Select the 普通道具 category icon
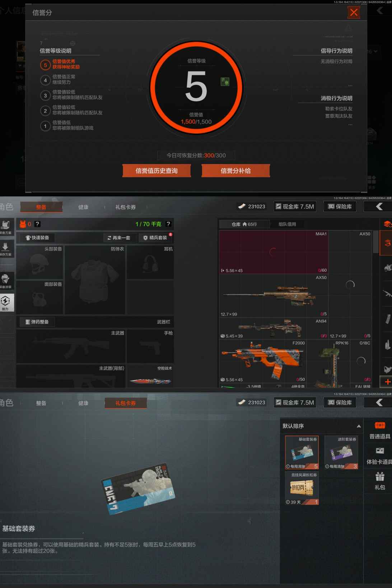The width and height of the screenshot is (392, 588). click(x=380, y=430)
